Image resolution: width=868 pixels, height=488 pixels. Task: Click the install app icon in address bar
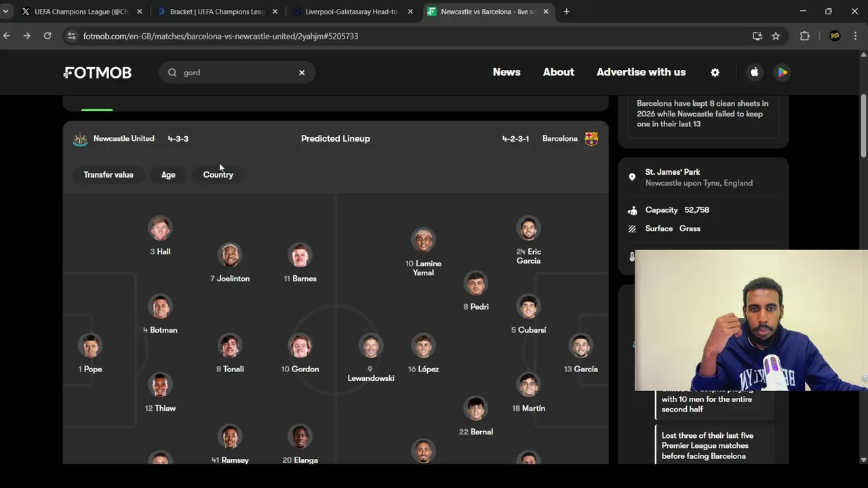(x=757, y=36)
